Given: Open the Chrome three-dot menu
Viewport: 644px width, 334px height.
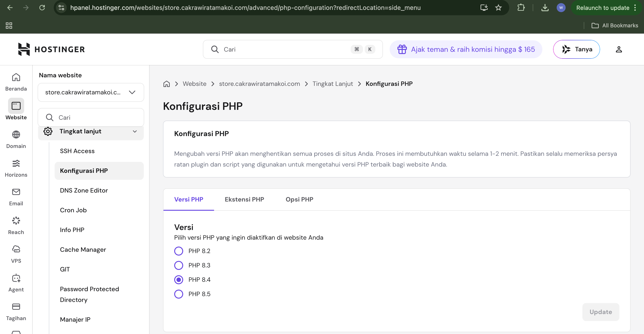Looking at the screenshot, I should click(x=635, y=8).
